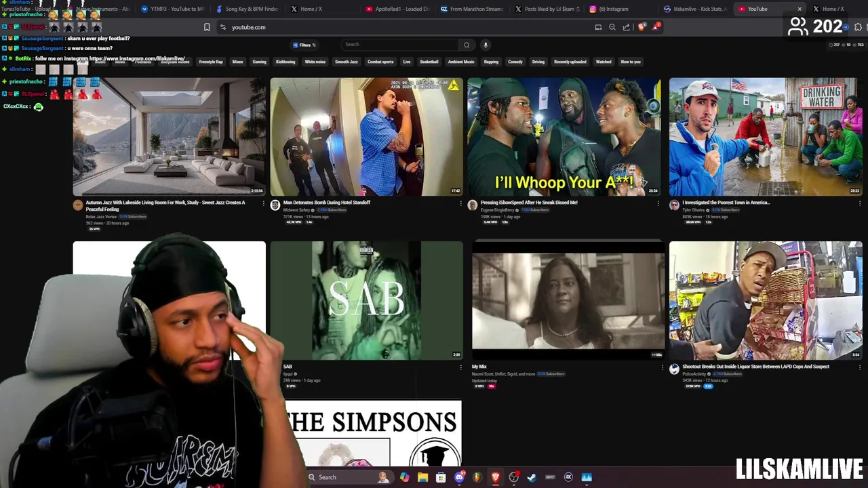The width and height of the screenshot is (868, 488).
Task: Select the Basketball filter chip
Action: tap(429, 62)
